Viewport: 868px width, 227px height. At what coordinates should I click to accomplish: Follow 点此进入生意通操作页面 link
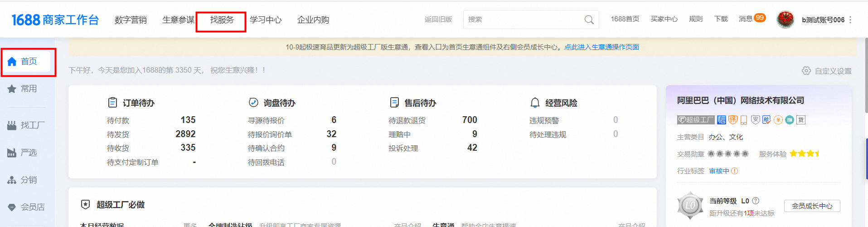[x=601, y=47]
